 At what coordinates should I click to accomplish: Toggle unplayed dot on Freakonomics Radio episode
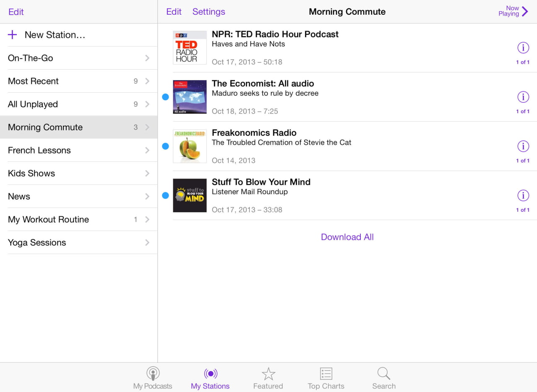pos(165,146)
